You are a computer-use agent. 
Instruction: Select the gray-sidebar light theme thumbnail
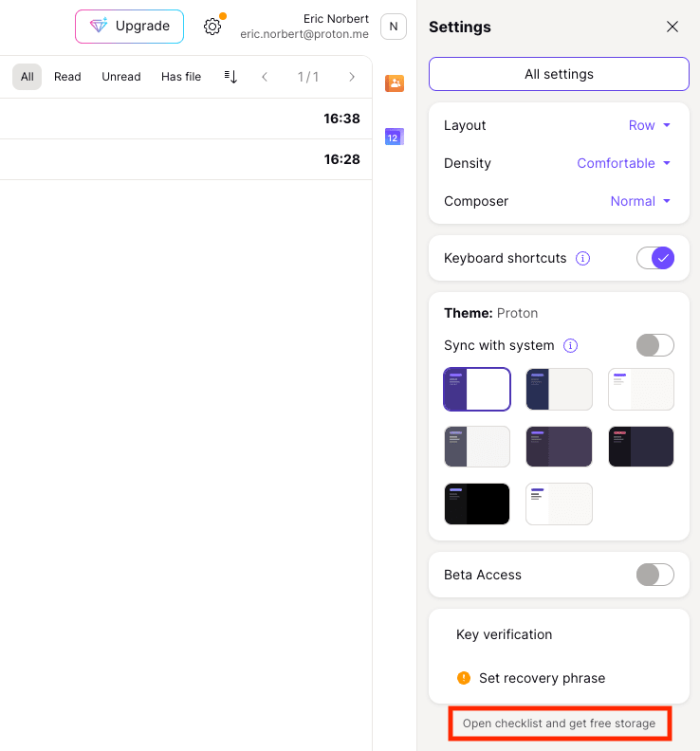477,447
